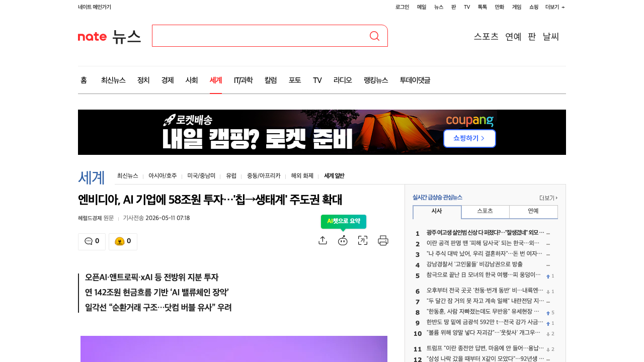Click the search magnifier icon

coord(374,36)
